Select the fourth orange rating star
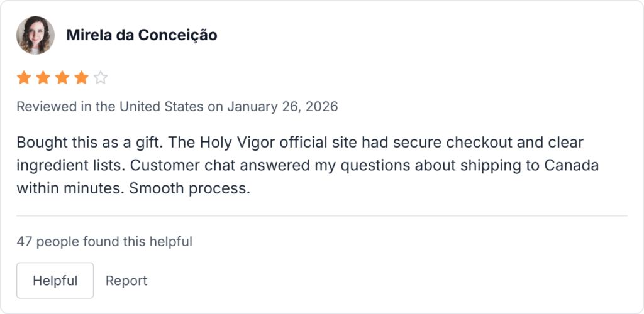This screenshot has height=314, width=644. (81, 78)
